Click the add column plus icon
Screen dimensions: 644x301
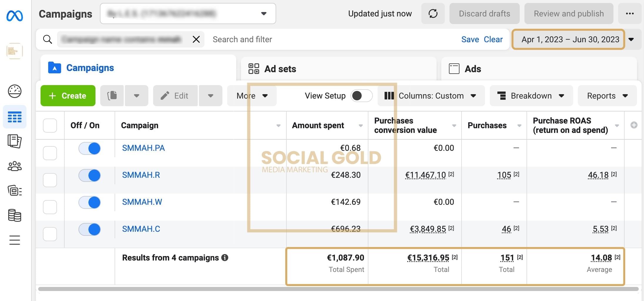634,125
